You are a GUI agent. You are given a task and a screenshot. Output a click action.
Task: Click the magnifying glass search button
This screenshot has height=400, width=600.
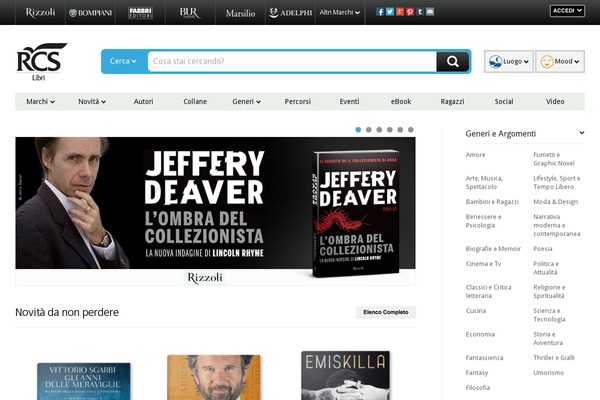pyautogui.click(x=453, y=61)
